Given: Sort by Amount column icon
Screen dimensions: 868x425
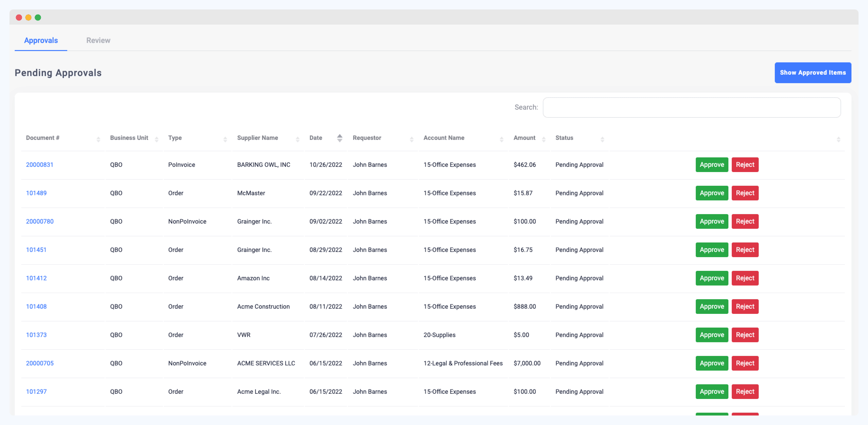Looking at the screenshot, I should coord(544,139).
